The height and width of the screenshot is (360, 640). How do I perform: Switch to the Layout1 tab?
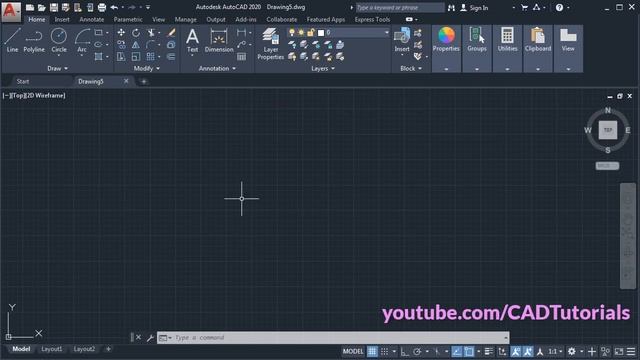(52, 349)
